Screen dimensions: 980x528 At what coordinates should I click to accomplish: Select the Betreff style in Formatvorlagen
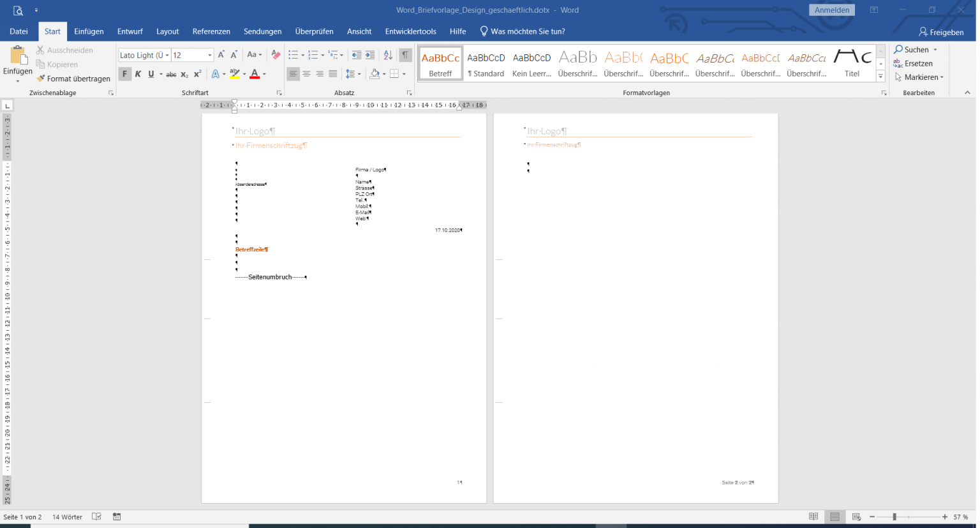[440, 62]
